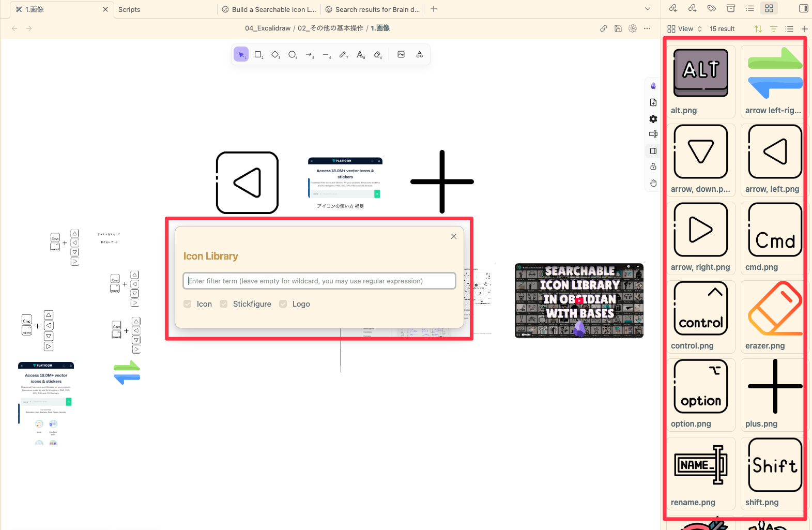Open the View dropdown in the side panel
Screen dimensions: 812x530
point(685,29)
